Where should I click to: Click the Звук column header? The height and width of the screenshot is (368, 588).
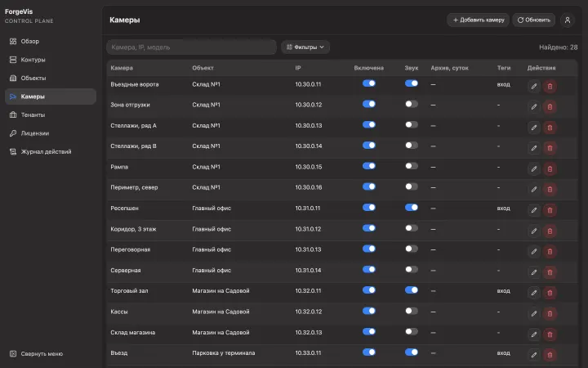(412, 68)
